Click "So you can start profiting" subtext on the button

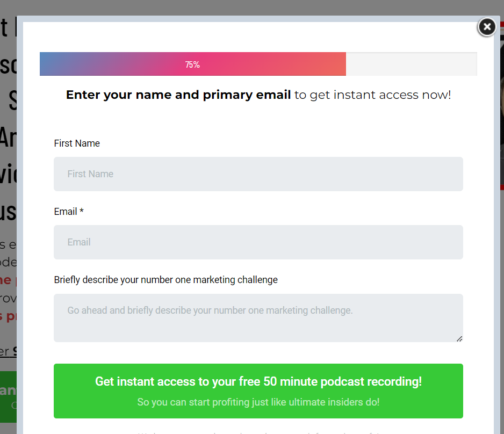click(x=258, y=402)
